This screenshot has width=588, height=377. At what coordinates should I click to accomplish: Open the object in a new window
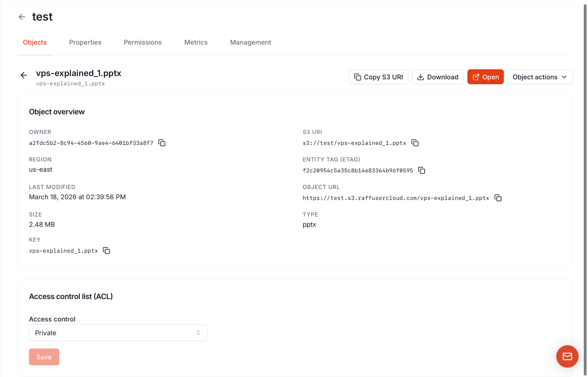coord(485,77)
